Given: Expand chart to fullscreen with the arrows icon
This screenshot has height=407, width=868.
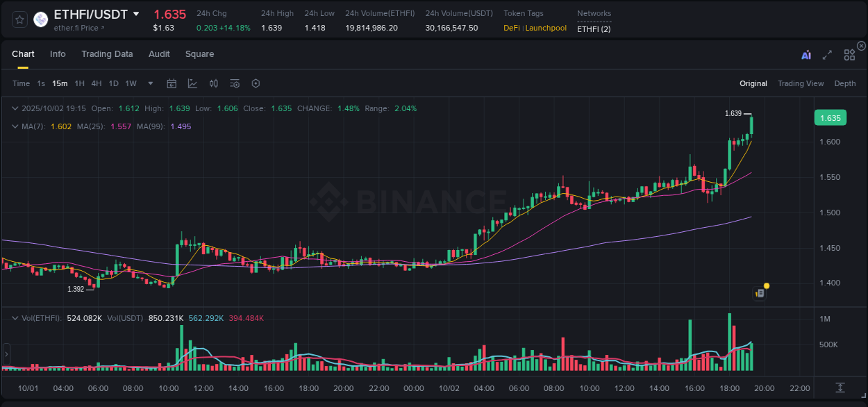Looking at the screenshot, I should [827, 55].
